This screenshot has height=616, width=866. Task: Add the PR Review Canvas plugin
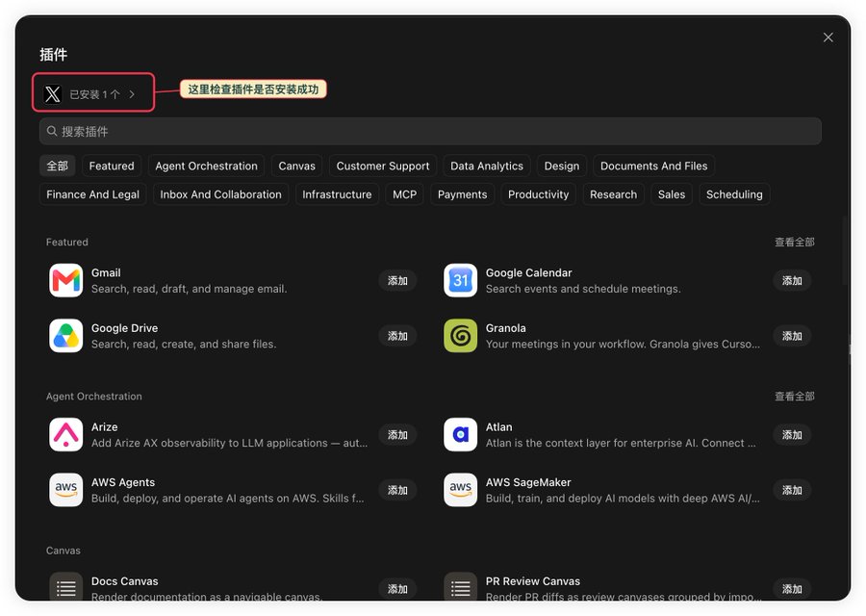792,589
